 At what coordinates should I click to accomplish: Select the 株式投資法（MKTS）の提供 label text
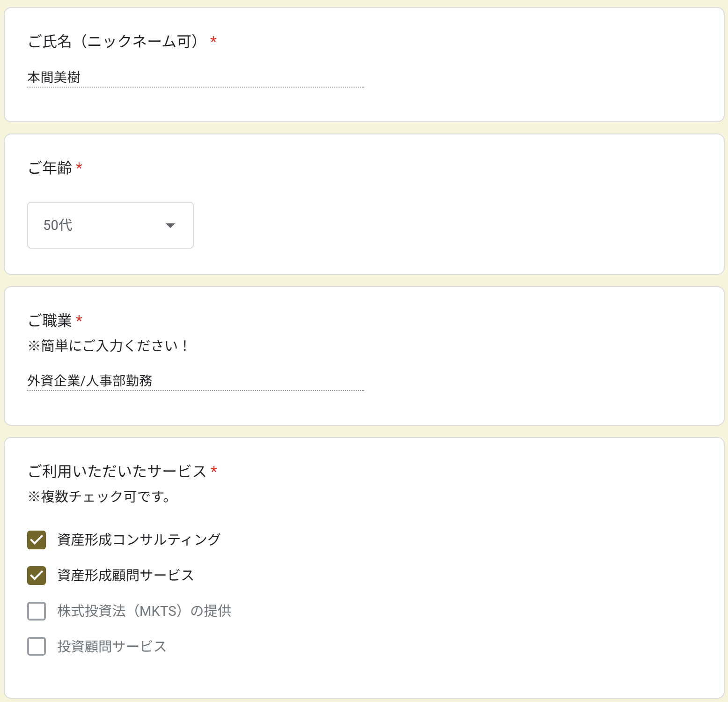coord(144,611)
